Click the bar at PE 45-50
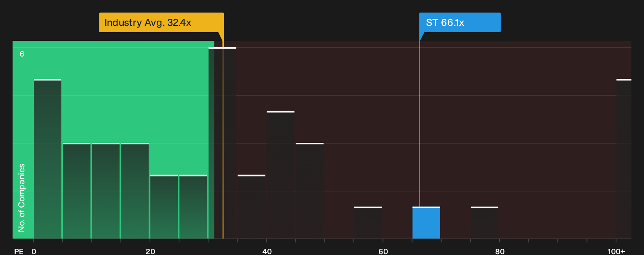 pyautogui.click(x=310, y=191)
